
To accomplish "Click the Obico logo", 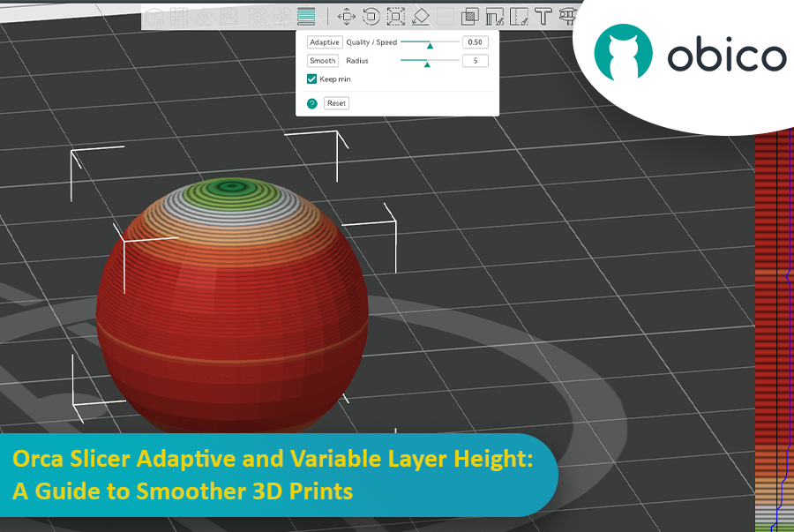I will (x=690, y=53).
